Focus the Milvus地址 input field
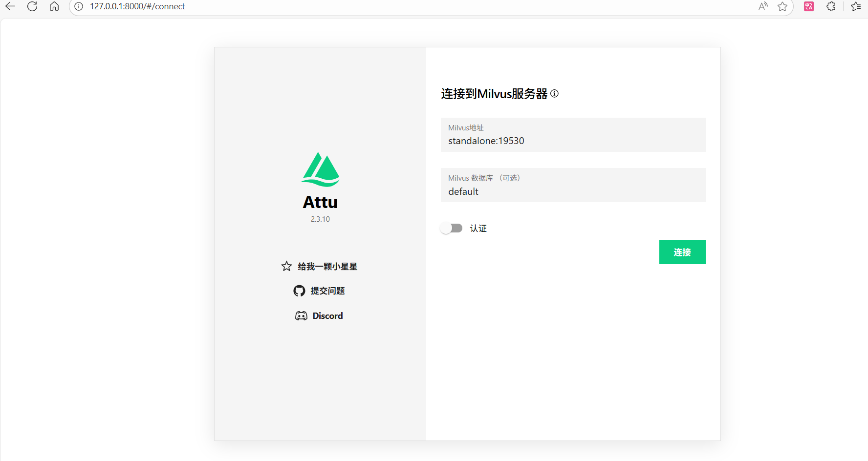 [x=573, y=135]
